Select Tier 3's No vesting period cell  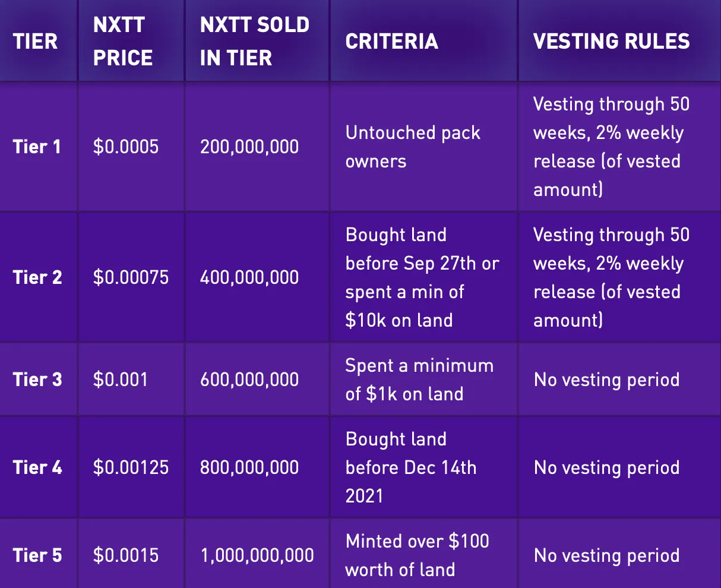pyautogui.click(x=606, y=380)
